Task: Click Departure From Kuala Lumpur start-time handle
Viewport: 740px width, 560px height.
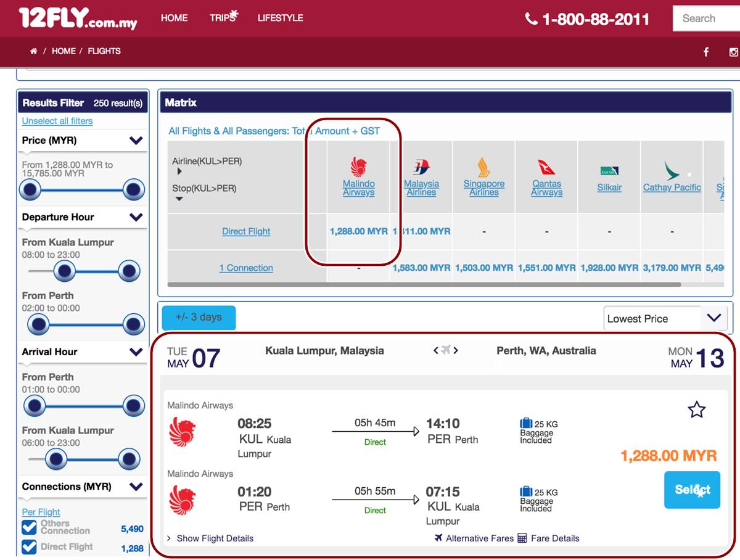Action: pos(64,271)
